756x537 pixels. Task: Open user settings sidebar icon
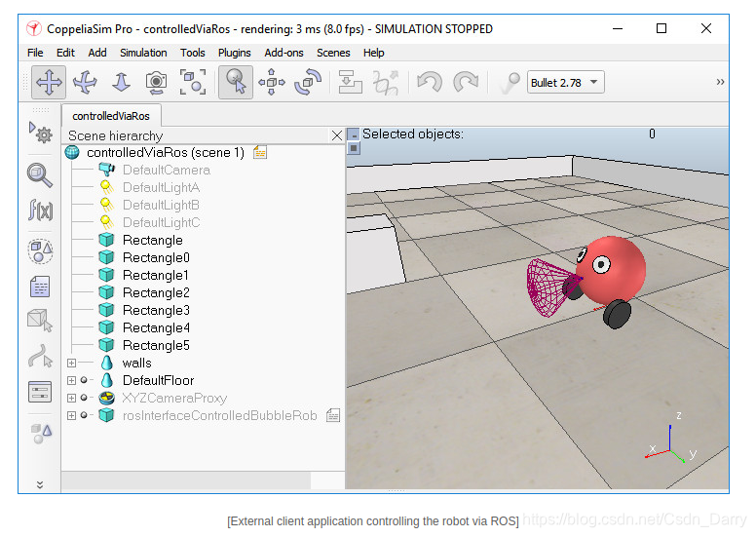pos(40,391)
